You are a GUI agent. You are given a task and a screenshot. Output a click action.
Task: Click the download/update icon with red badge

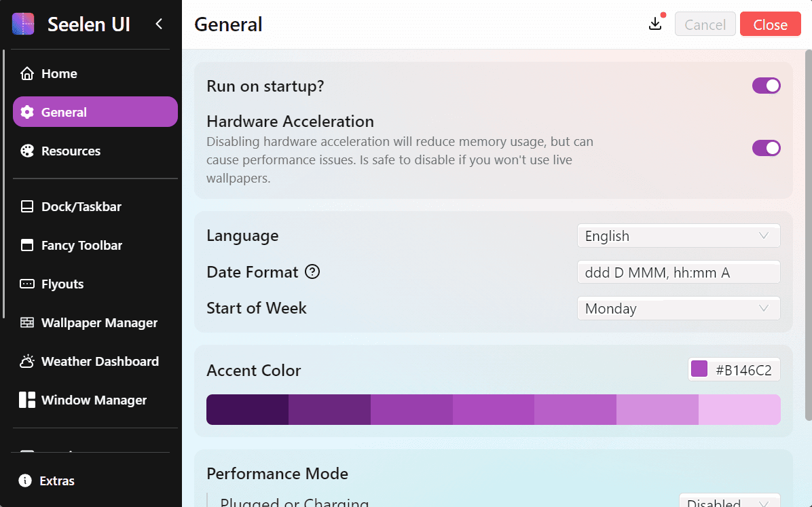[655, 23]
